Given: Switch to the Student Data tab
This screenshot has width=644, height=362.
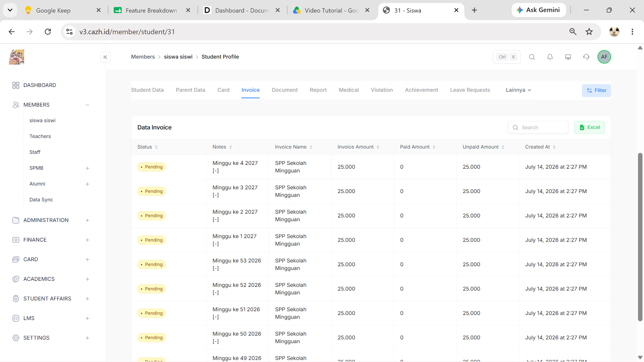Looking at the screenshot, I should coord(147,90).
